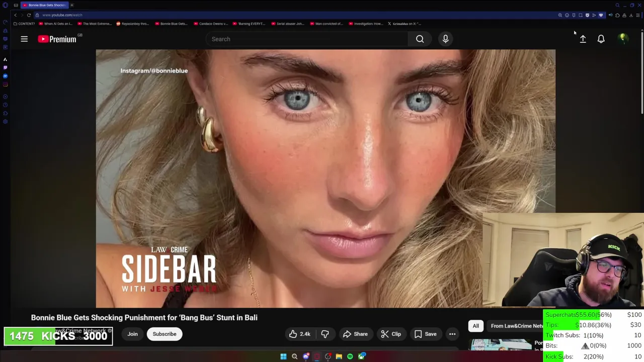
Task: Save the video to a playlist
Action: (x=425, y=334)
